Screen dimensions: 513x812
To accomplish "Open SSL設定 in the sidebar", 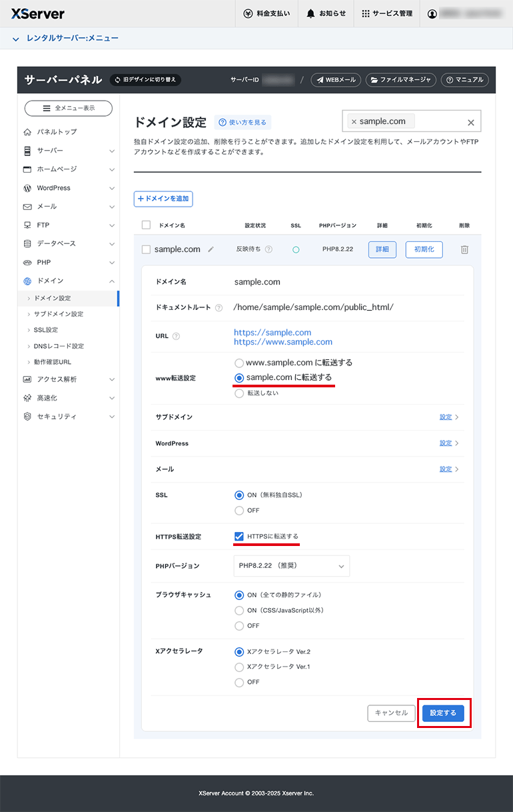I will coord(46,330).
